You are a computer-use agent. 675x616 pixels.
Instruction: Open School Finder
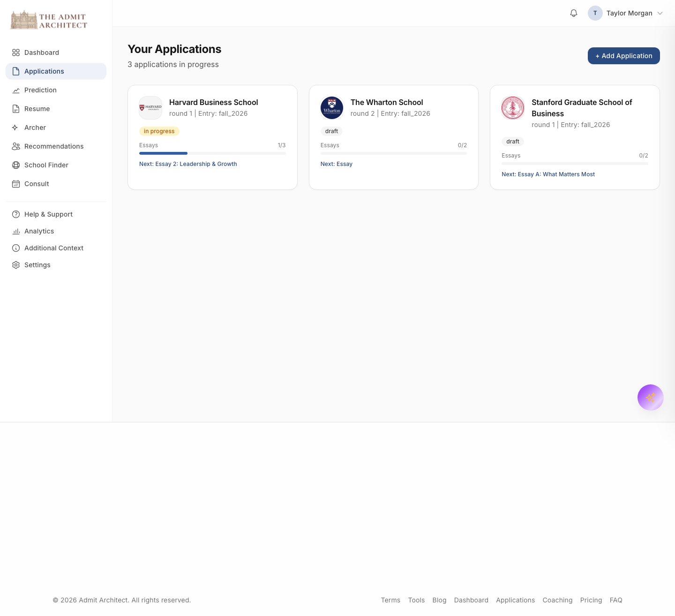click(x=46, y=165)
